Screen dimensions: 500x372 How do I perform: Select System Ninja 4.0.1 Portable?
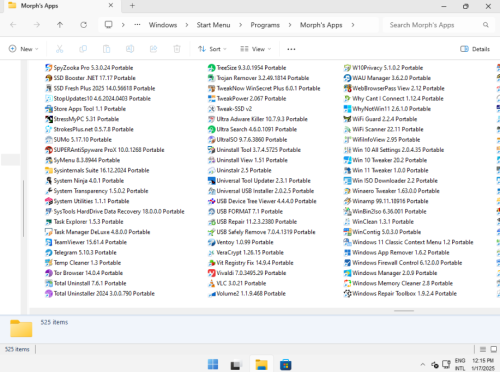84,181
